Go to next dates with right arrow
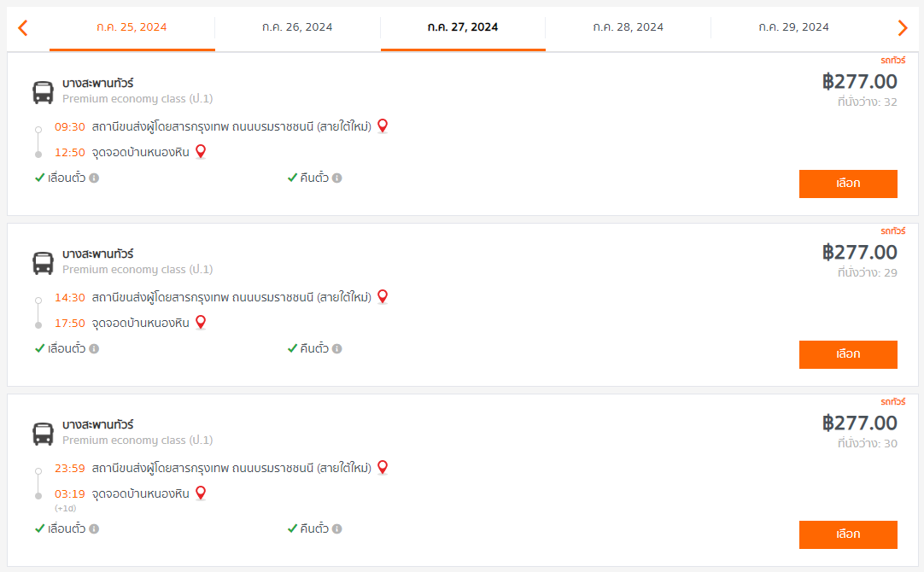Screen dimensions: 924x572 902,27
